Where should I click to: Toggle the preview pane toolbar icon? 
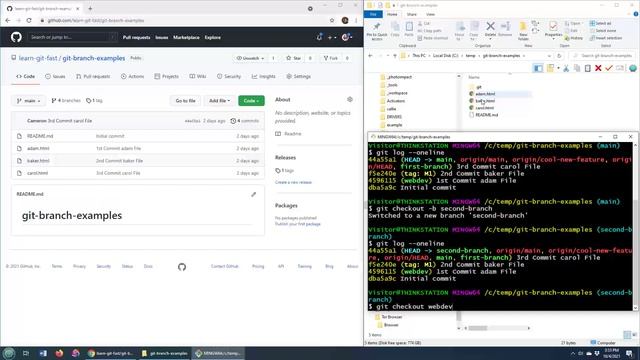(x=538, y=69)
